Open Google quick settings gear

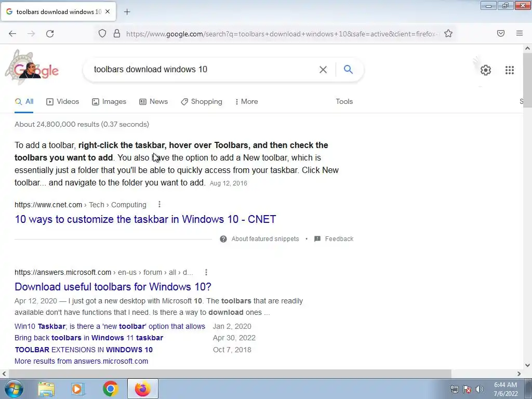coord(486,70)
